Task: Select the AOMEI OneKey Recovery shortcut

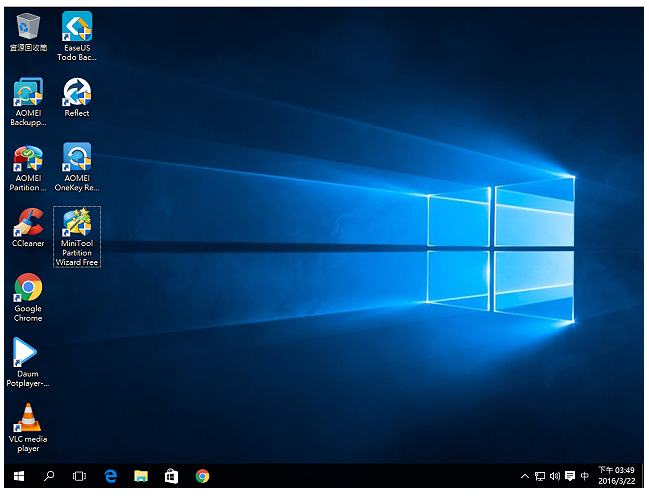Action: [x=77, y=167]
